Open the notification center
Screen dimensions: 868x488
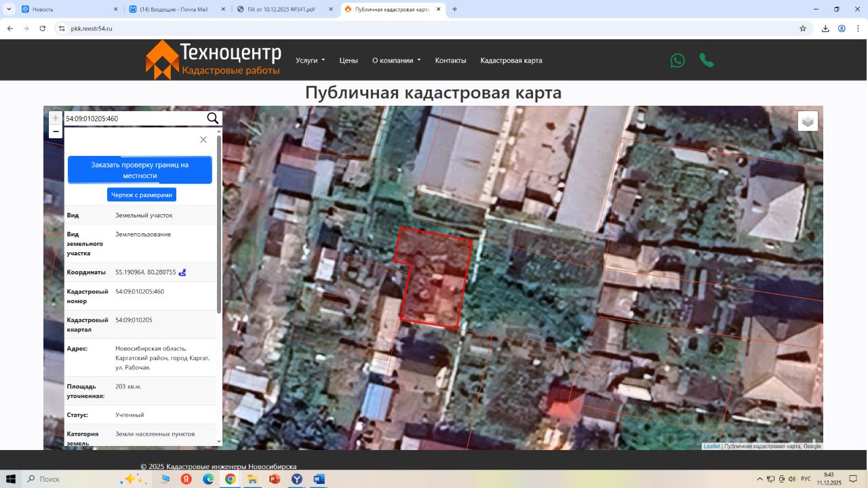click(853, 479)
